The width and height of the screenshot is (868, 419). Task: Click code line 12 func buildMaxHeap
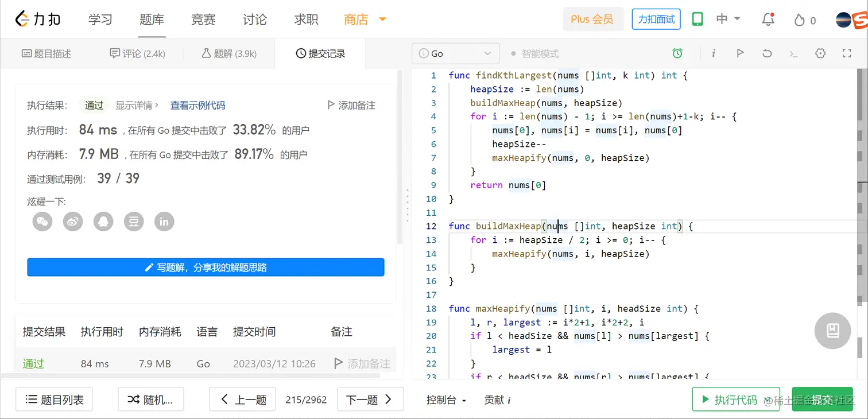(x=571, y=226)
